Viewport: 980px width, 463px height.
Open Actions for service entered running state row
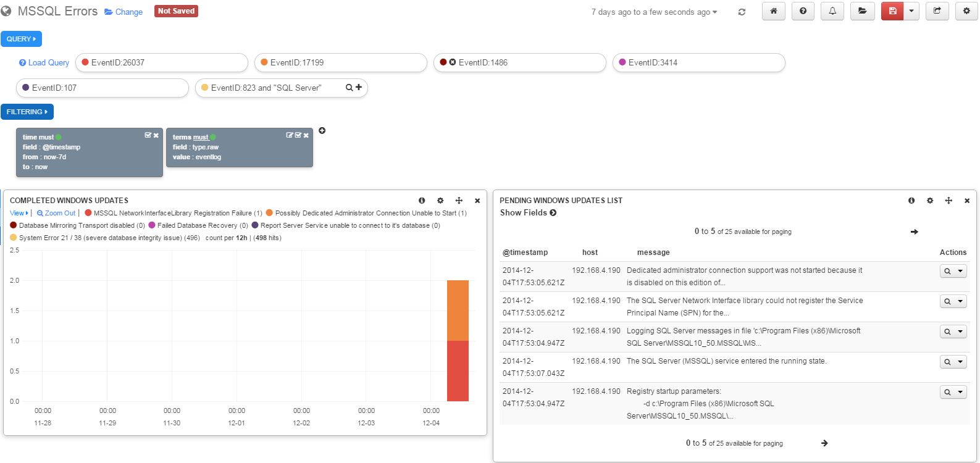[953, 362]
